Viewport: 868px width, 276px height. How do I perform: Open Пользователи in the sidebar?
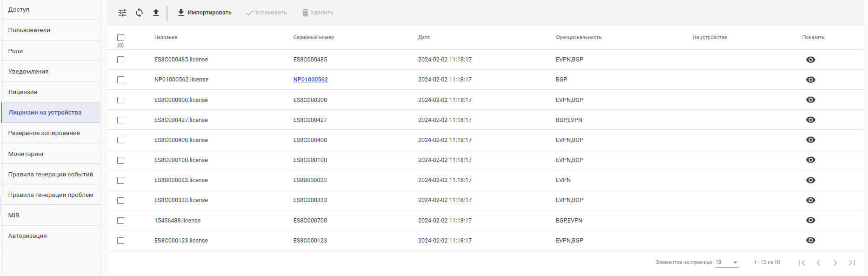click(x=29, y=30)
